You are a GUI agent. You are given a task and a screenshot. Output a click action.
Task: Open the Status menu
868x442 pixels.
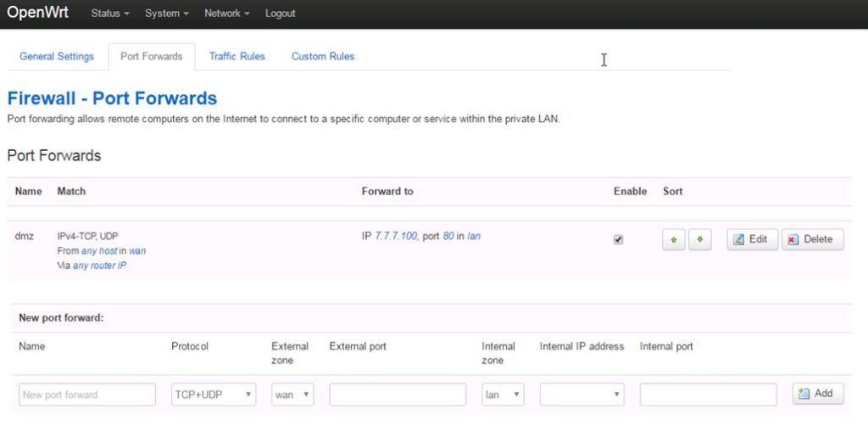click(x=110, y=14)
